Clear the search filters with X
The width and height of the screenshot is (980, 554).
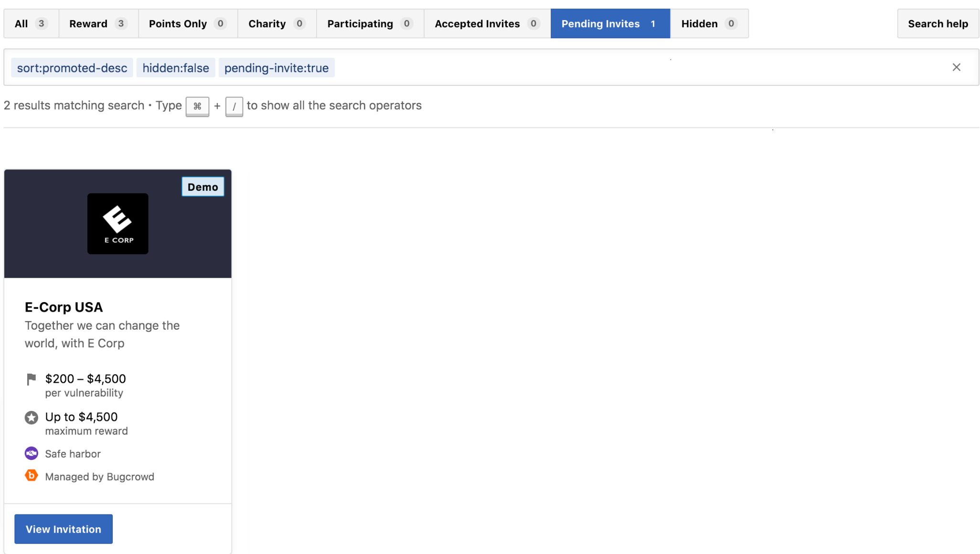[956, 67]
